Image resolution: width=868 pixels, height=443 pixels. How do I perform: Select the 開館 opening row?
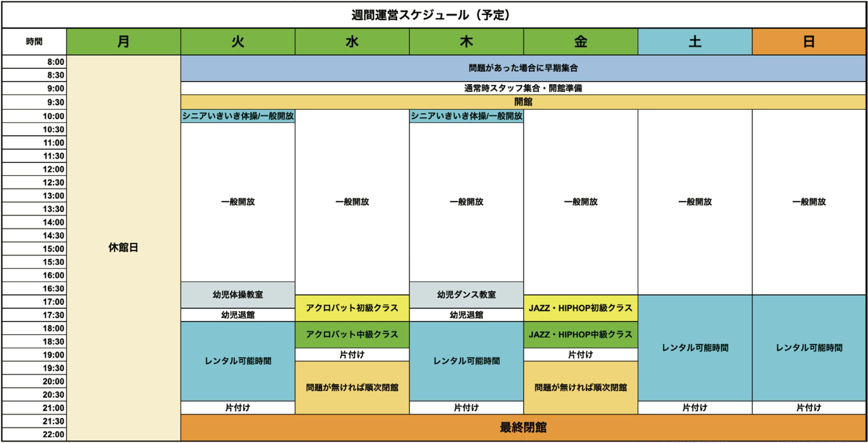pyautogui.click(x=523, y=102)
